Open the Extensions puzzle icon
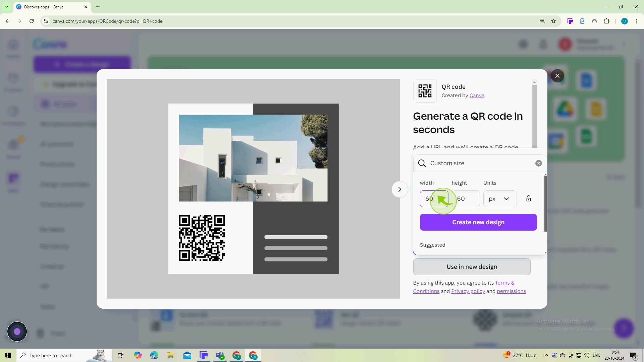Screen dimensions: 644x362 pyautogui.click(x=606, y=21)
